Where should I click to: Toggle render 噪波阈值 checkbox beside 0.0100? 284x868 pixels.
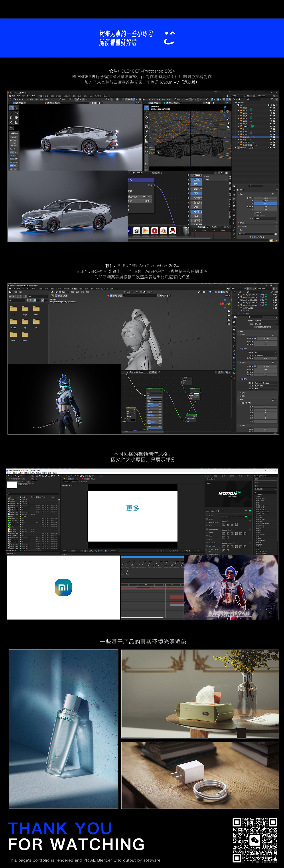(255, 366)
